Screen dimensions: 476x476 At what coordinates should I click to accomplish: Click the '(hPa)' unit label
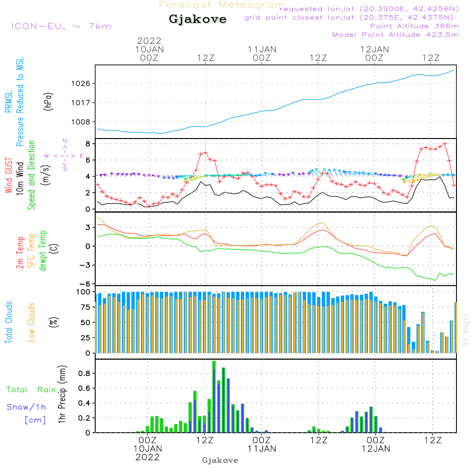[x=48, y=101]
